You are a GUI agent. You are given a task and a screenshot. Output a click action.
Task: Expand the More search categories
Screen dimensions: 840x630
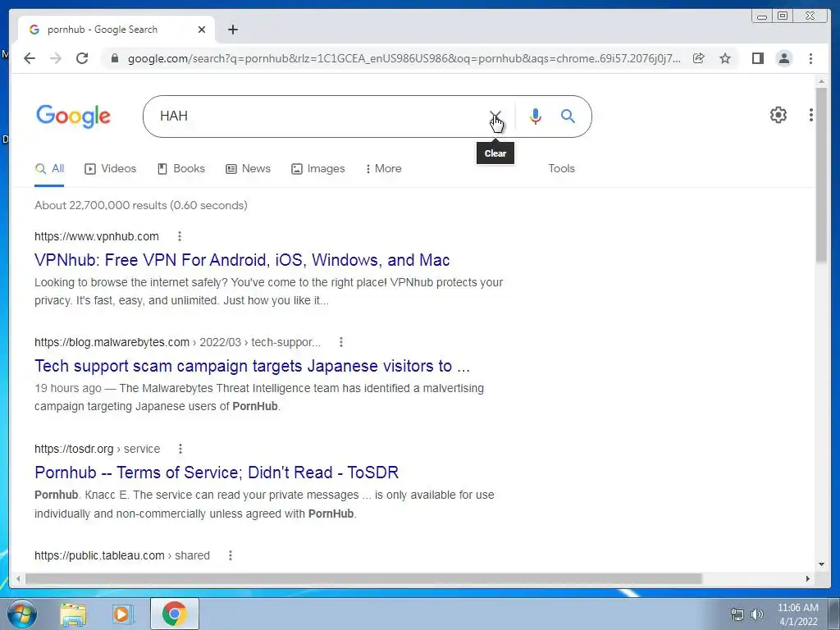point(383,169)
